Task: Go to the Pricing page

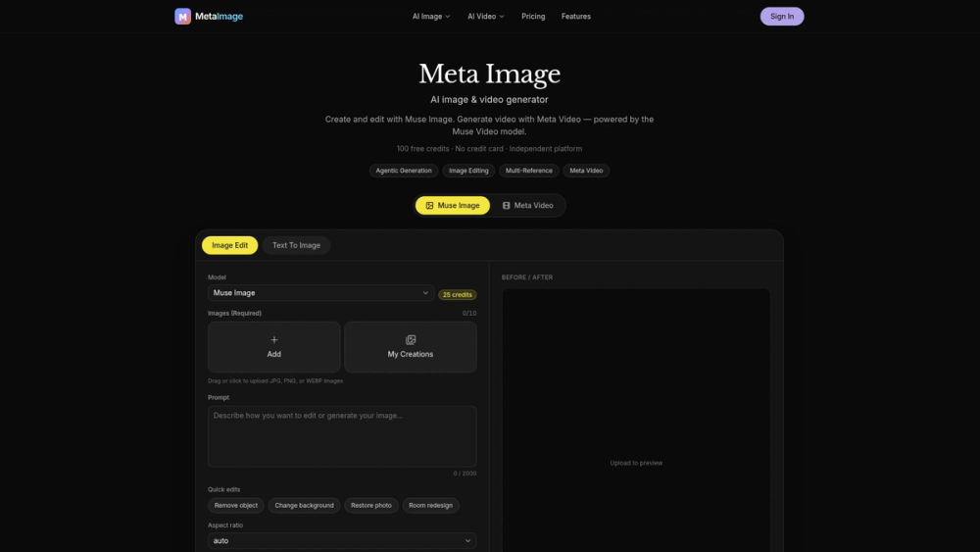Action: (x=533, y=17)
